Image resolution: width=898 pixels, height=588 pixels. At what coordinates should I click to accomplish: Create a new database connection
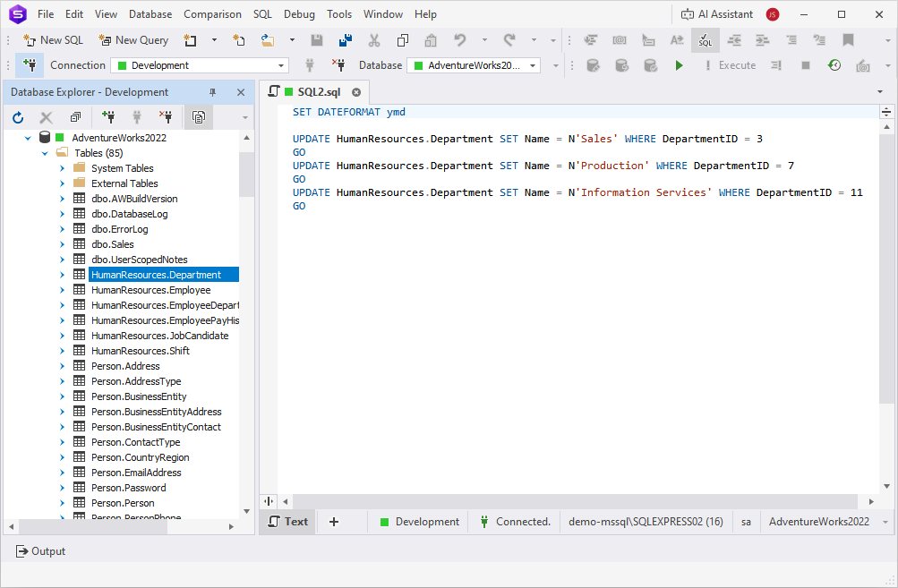pos(109,116)
